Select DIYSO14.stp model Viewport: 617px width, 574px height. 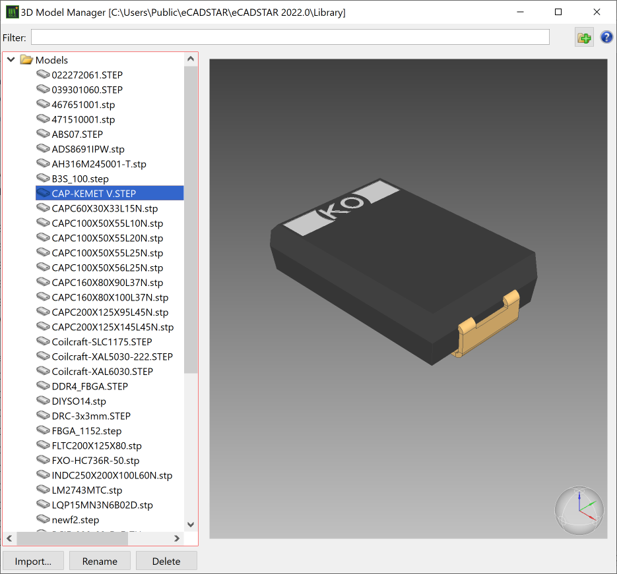tap(79, 401)
